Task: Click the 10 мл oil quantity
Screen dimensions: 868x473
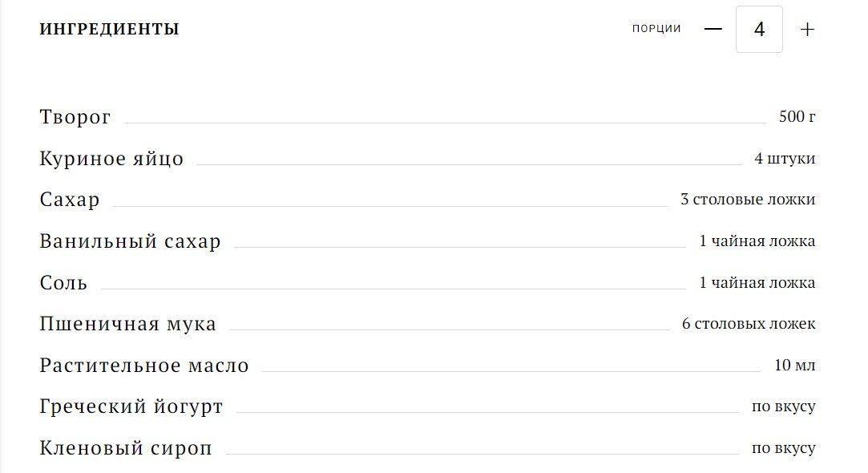Action: tap(795, 365)
